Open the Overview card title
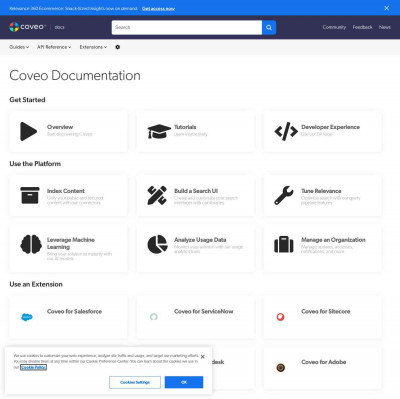Image resolution: width=400 pixels, height=399 pixels. (60, 127)
